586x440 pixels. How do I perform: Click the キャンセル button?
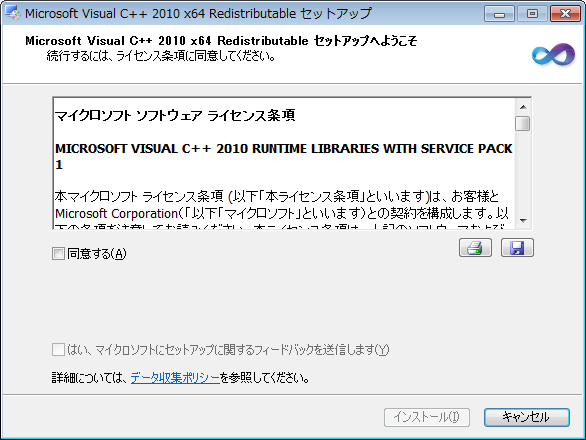click(527, 417)
